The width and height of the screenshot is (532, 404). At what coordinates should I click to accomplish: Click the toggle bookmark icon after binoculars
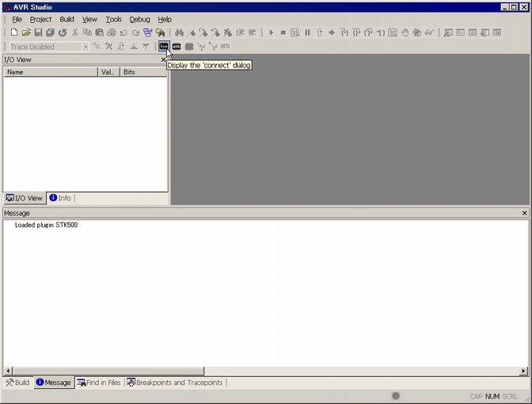click(x=192, y=32)
